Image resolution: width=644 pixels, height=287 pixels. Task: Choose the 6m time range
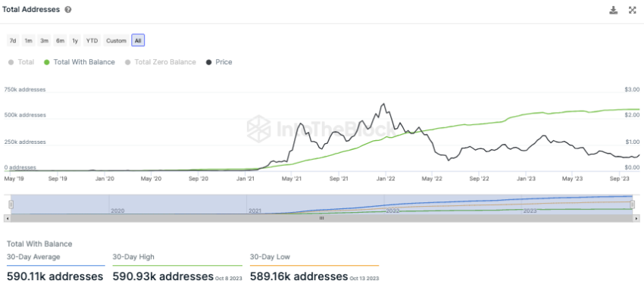pyautogui.click(x=61, y=41)
